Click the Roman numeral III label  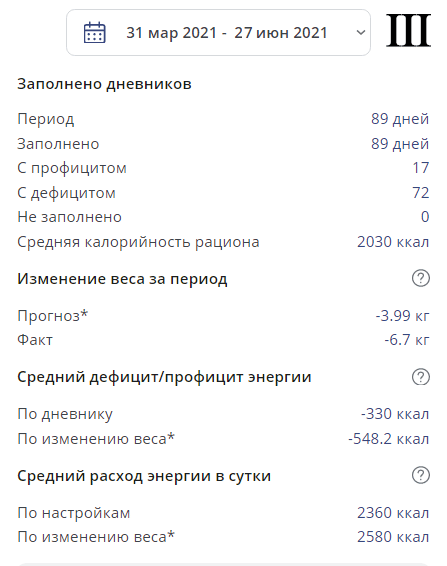[408, 30]
